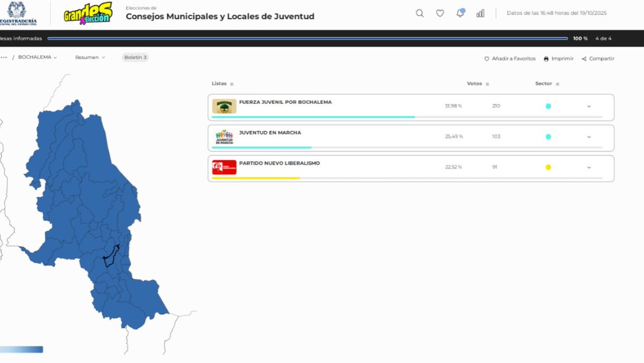
Task: Click the Datos de las 16:48 horas timestamp
Action: coord(557,13)
